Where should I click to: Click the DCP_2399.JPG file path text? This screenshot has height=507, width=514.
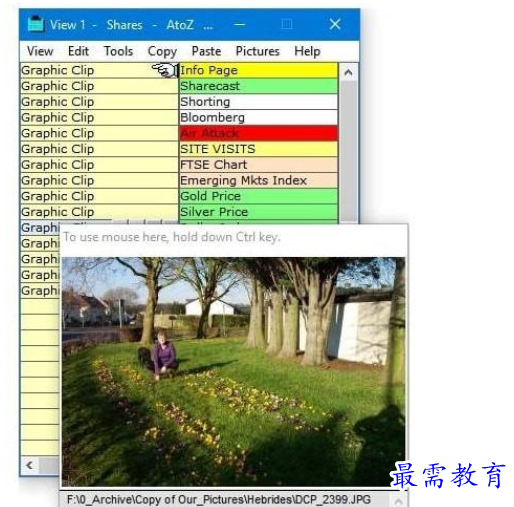tap(219, 499)
